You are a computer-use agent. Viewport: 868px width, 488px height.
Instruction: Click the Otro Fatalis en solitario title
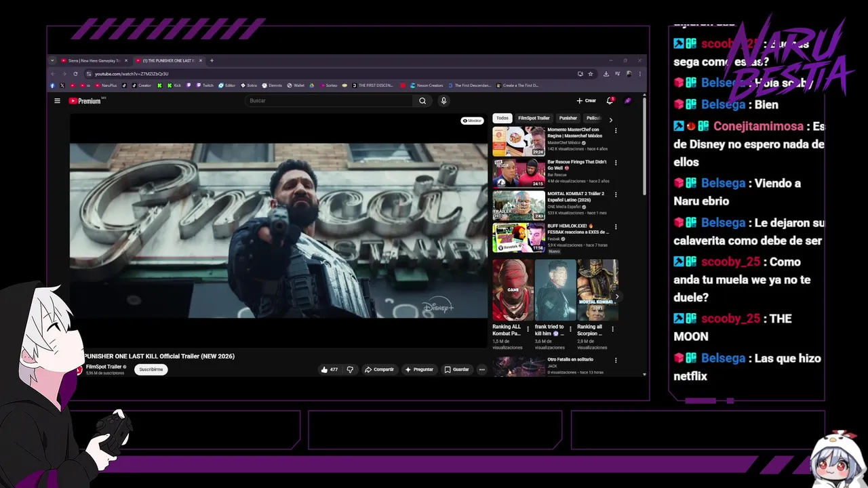click(x=570, y=359)
